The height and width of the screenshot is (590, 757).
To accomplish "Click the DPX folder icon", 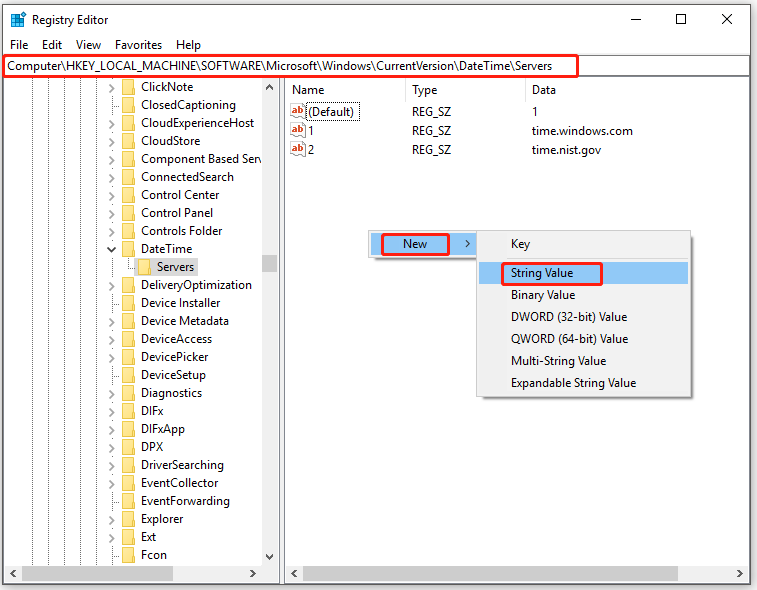I will (x=128, y=447).
